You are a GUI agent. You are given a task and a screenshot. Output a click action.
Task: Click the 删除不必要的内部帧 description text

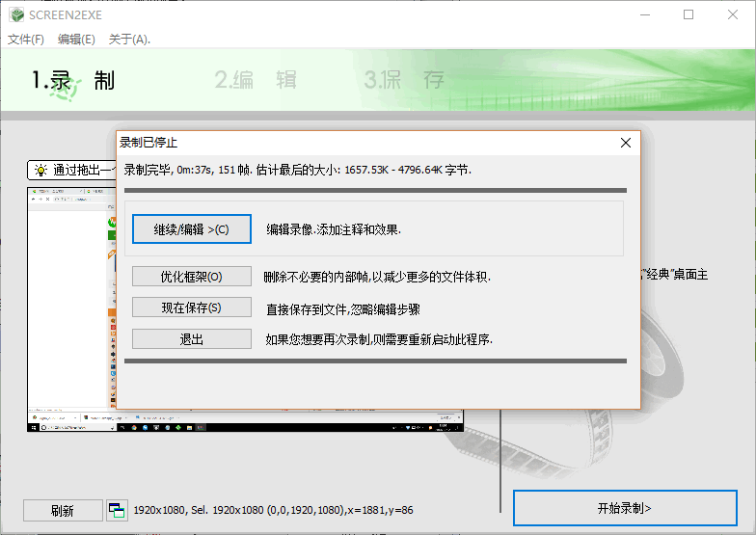pos(377,278)
